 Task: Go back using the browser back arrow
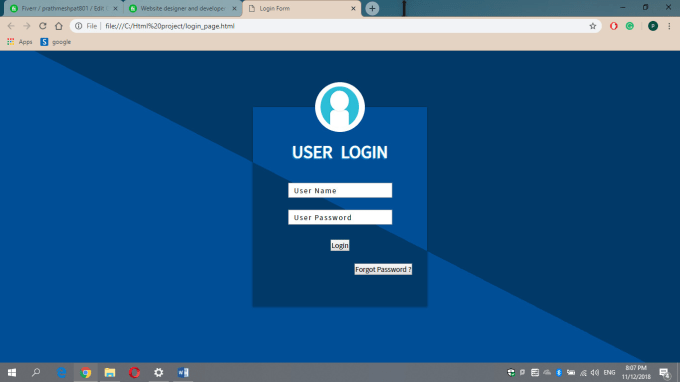coord(11,26)
